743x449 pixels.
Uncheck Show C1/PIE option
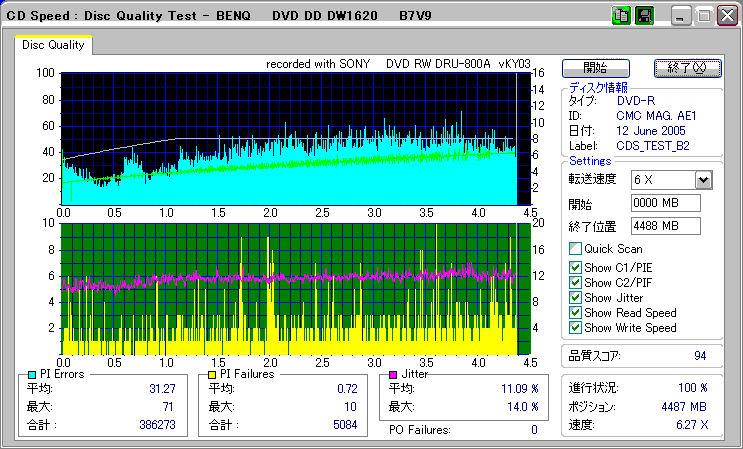click(575, 267)
